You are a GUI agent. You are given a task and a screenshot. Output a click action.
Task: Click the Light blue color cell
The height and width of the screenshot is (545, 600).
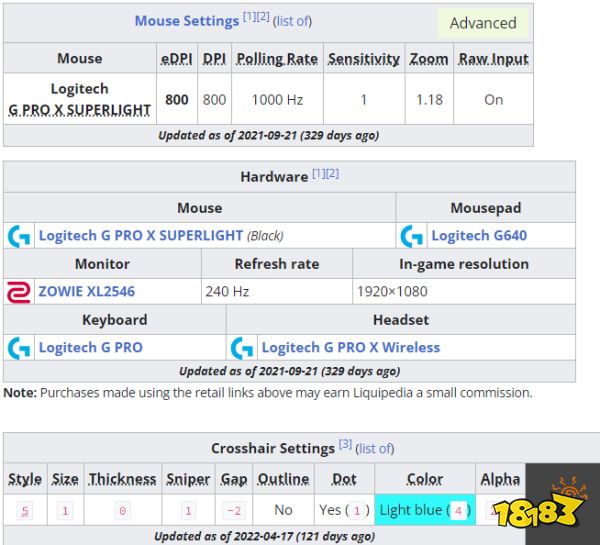(x=425, y=510)
